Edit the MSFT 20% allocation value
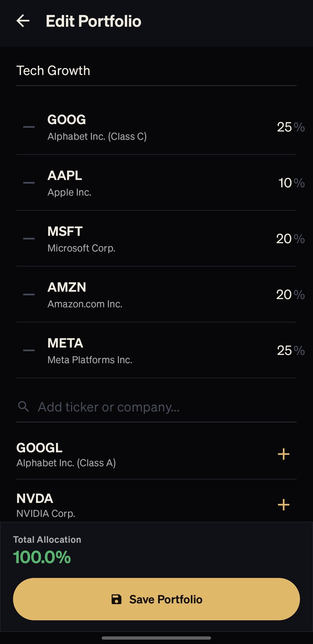313x644 pixels. pos(284,238)
